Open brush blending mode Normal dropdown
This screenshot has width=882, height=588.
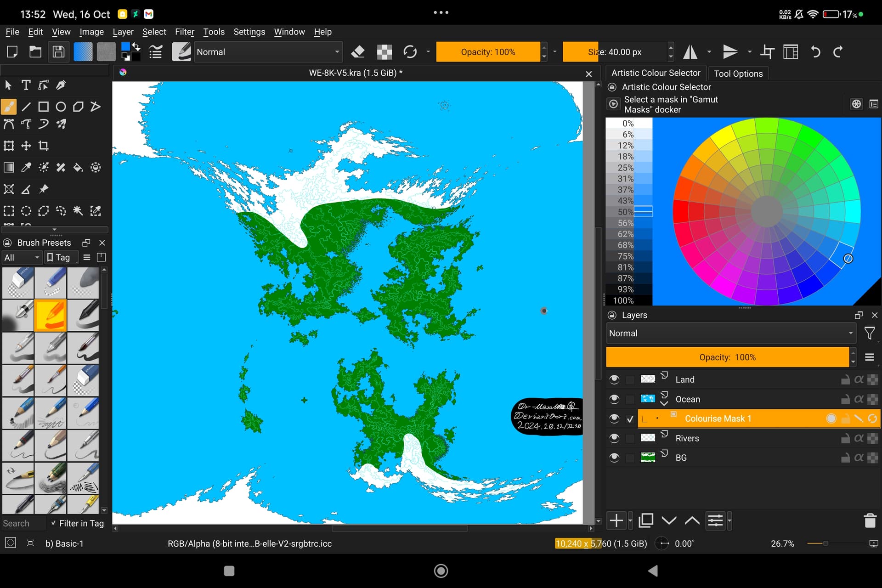(x=268, y=52)
